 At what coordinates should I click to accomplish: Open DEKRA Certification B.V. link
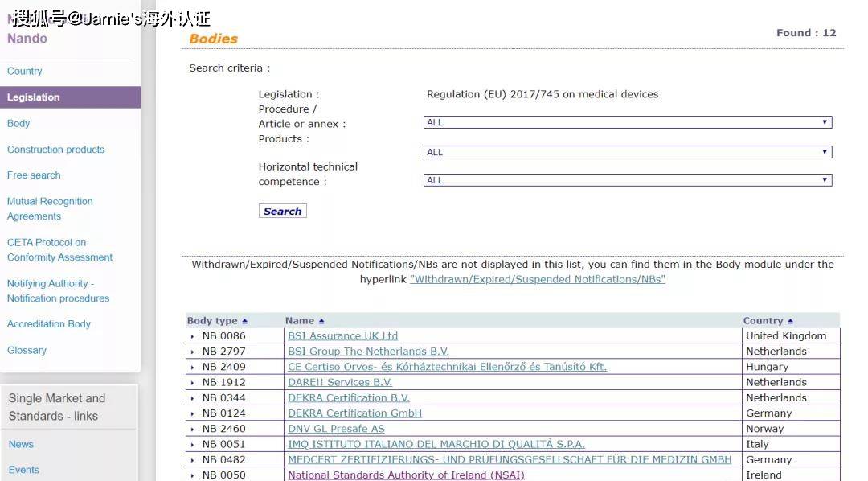point(349,398)
